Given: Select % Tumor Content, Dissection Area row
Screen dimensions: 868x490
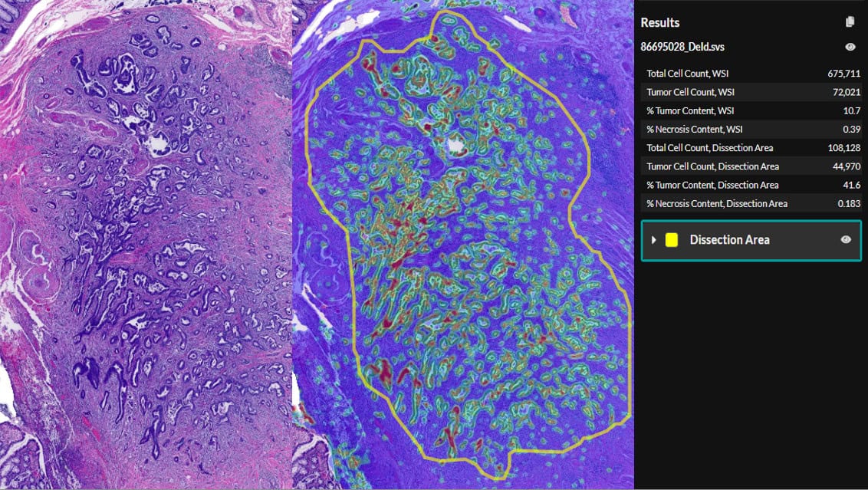Looking at the screenshot, I should coord(753,185).
